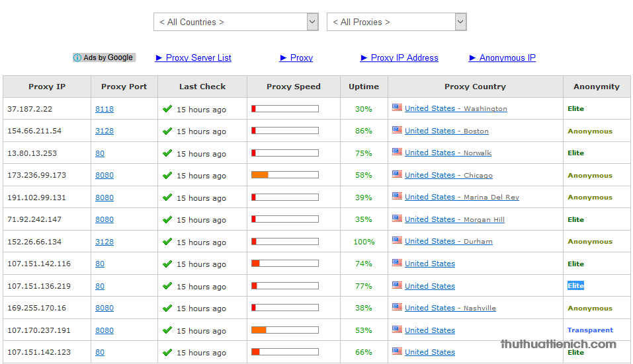633x364 pixels.
Task: Expand the All Proxies dropdown
Action: 396,22
